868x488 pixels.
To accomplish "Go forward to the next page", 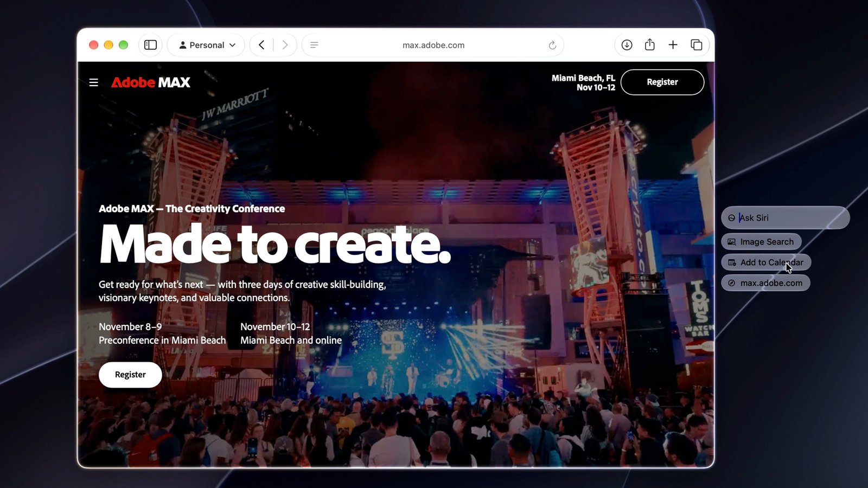I will 285,45.
